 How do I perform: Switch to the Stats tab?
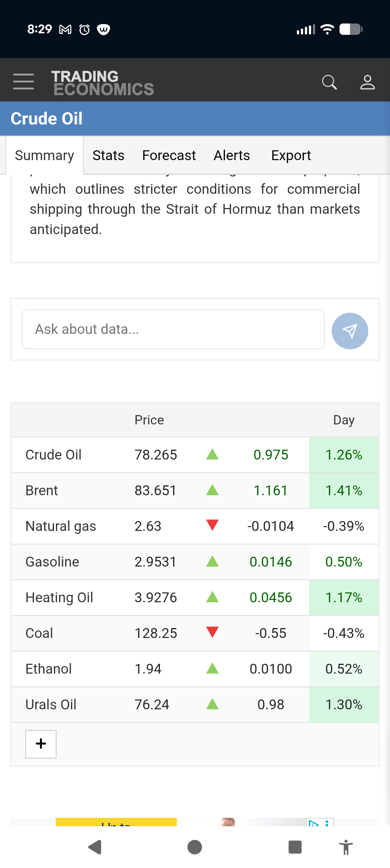(x=108, y=155)
